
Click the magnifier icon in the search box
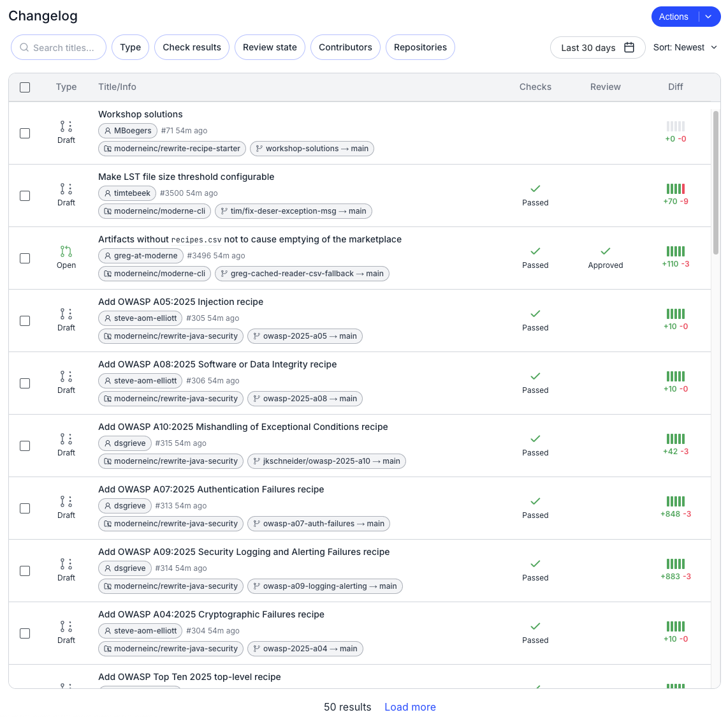pyautogui.click(x=25, y=47)
